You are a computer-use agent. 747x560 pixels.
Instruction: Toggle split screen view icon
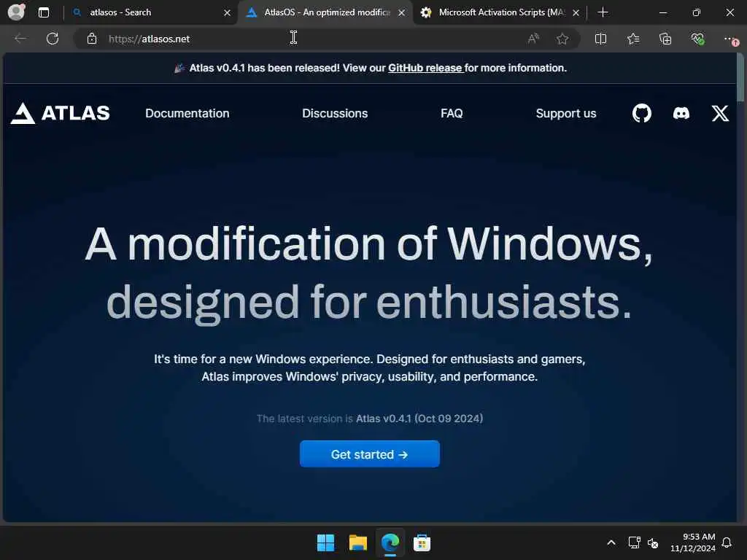601,39
